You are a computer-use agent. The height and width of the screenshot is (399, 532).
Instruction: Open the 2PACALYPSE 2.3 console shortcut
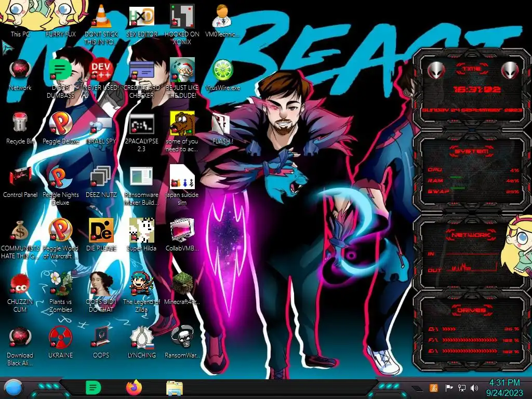[142, 132]
